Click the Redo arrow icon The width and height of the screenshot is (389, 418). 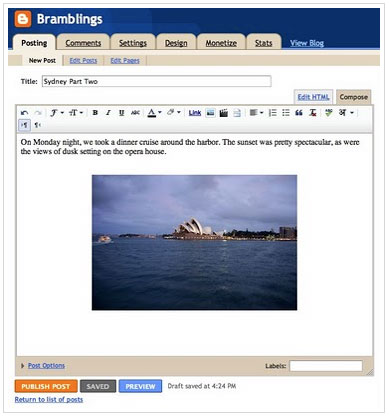[x=38, y=113]
